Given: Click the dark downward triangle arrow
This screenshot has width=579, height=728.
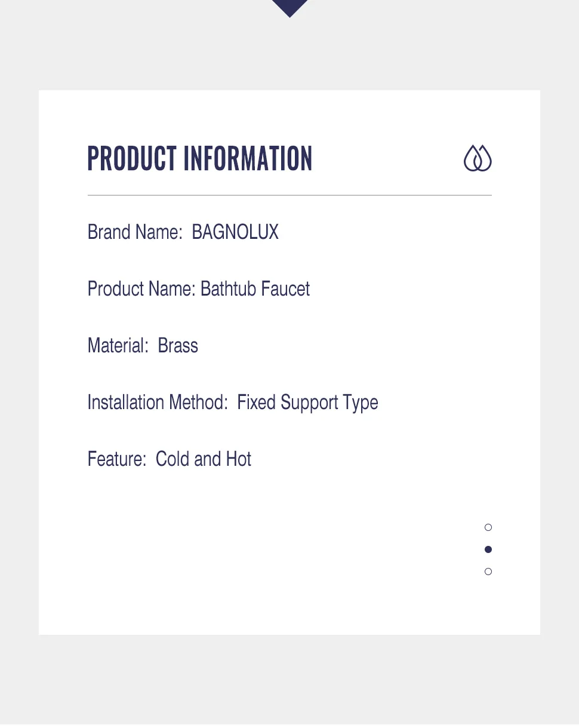Looking at the screenshot, I should point(289,7).
